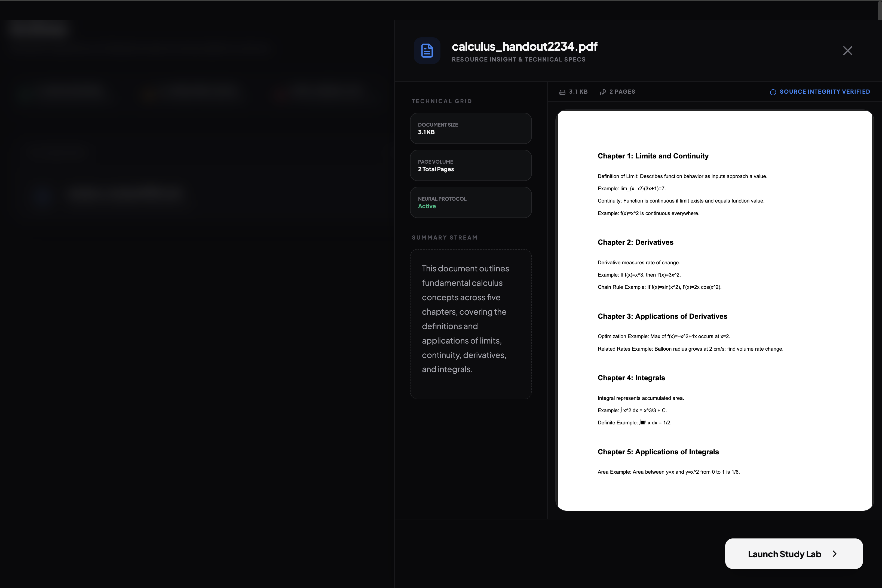
Task: Click the pages icon beside 2 PAGES
Action: click(x=603, y=92)
